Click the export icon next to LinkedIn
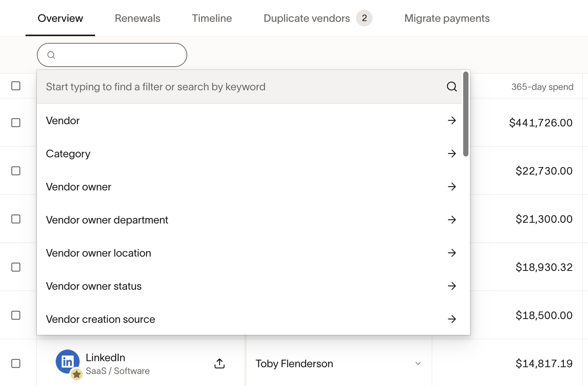This screenshot has width=588, height=386. (220, 363)
